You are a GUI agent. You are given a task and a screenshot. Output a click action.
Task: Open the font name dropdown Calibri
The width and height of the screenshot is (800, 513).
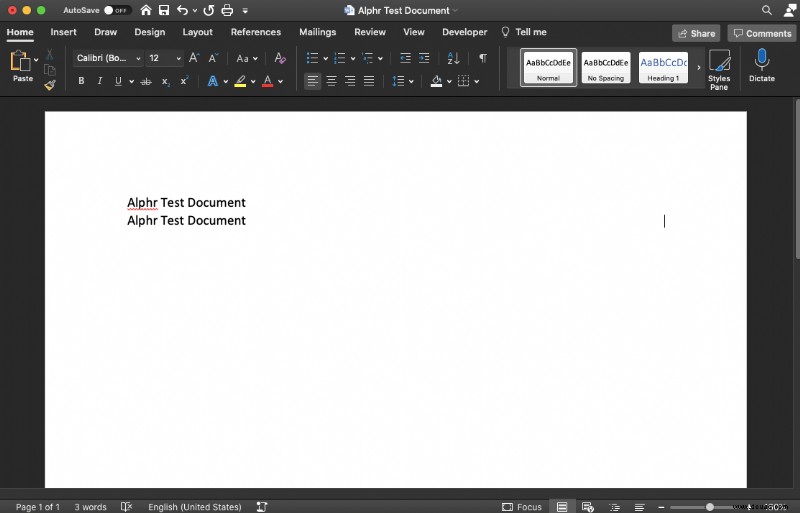pos(108,58)
